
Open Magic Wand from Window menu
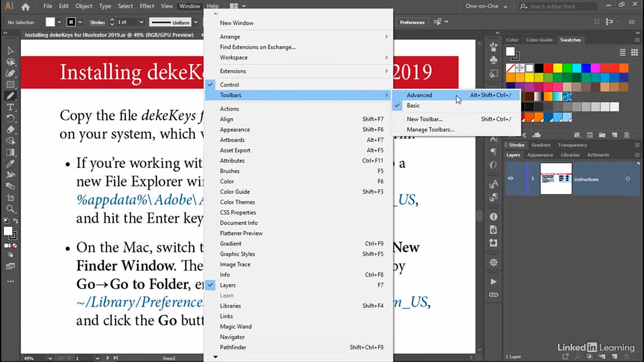(x=297, y=327)
